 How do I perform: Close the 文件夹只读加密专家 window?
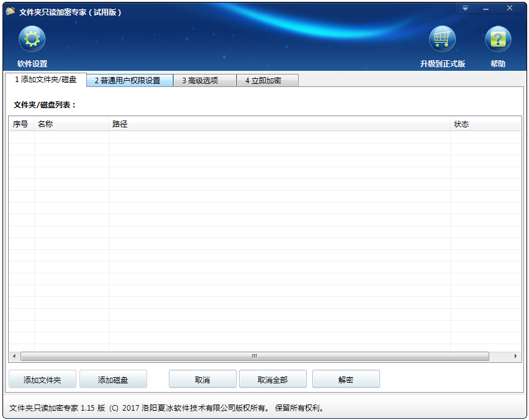509,8
